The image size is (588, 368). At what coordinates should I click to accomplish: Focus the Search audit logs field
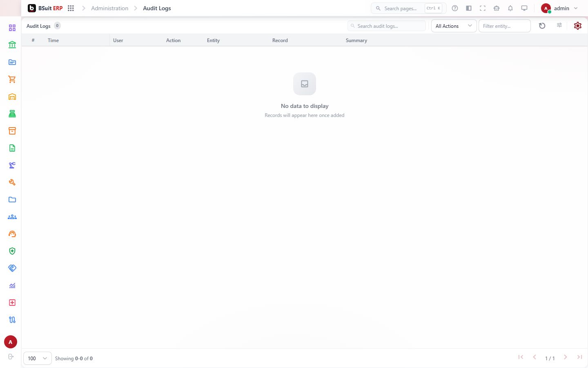387,26
